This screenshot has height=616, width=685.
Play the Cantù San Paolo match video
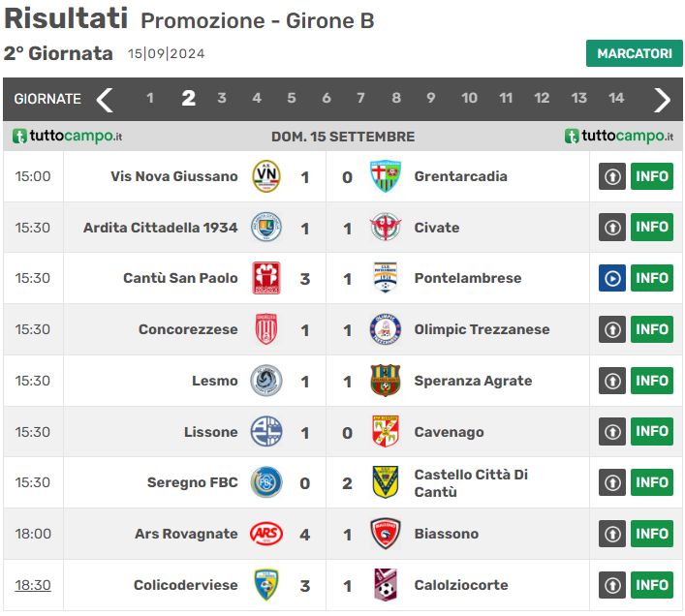612,278
